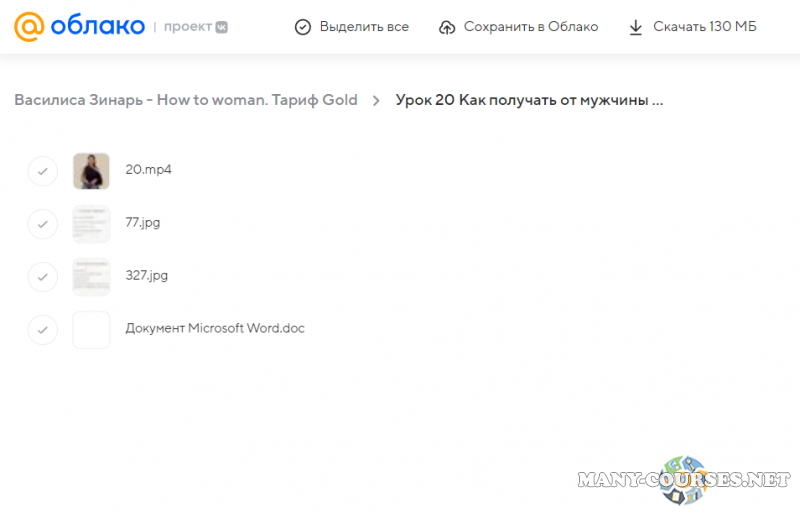This screenshot has height=513, width=800.
Task: Click the orange @ Облако logo icon
Action: pyautogui.click(x=29, y=27)
